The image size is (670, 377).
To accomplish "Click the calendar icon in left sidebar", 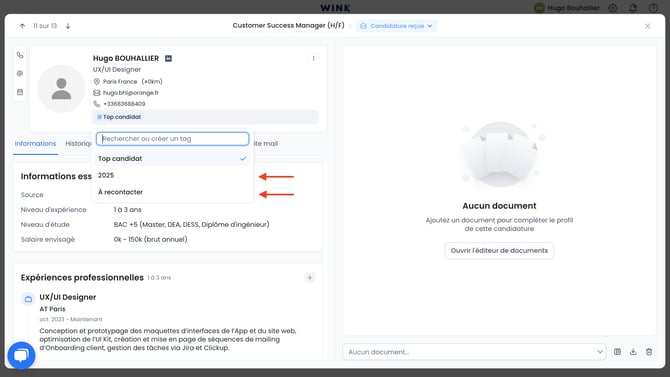I will [x=20, y=92].
